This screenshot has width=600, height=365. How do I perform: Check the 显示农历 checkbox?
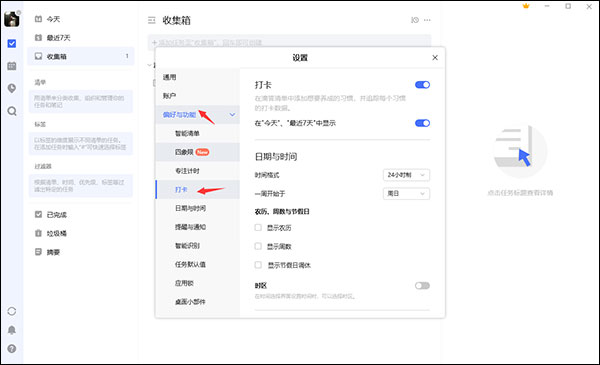258,228
